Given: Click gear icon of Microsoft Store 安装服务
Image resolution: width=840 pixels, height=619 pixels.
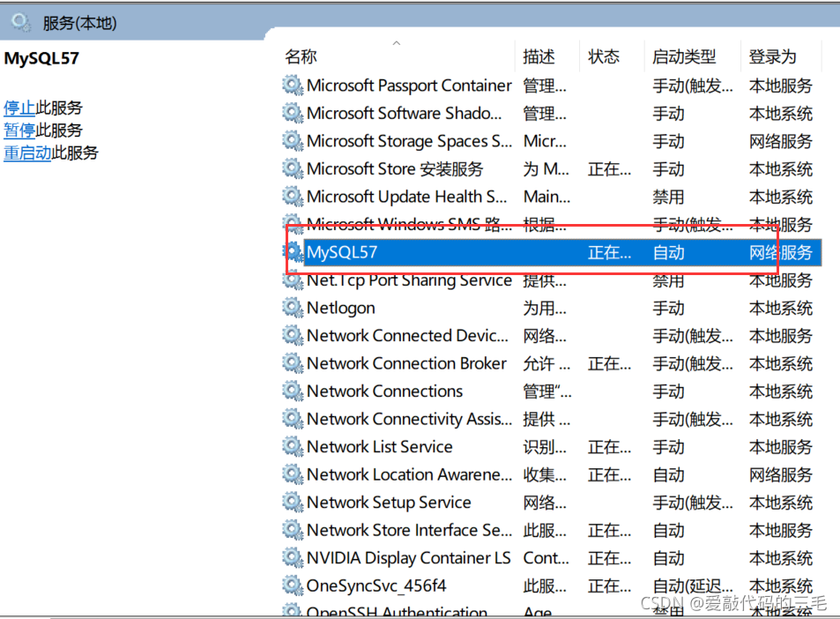Looking at the screenshot, I should [293, 168].
